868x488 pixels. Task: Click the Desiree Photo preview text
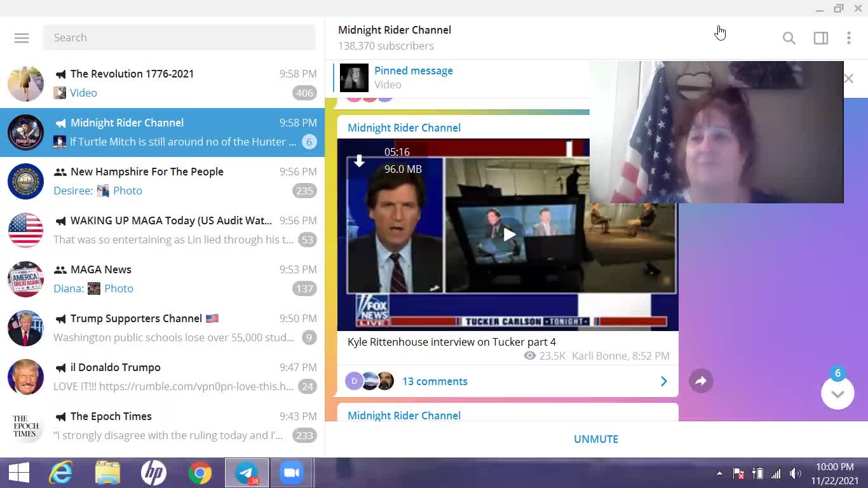pos(98,191)
